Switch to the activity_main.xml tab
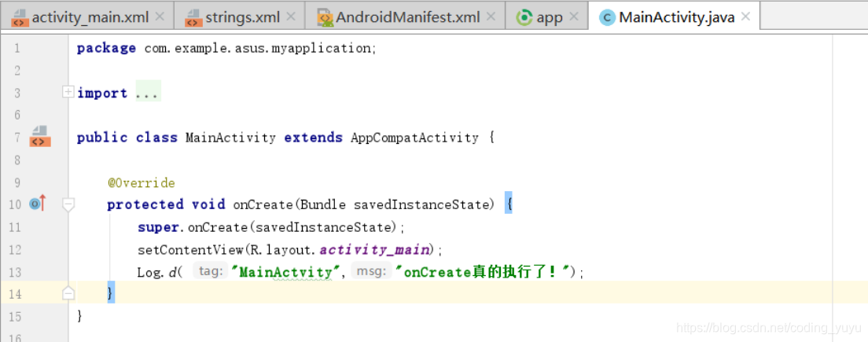 [87, 17]
